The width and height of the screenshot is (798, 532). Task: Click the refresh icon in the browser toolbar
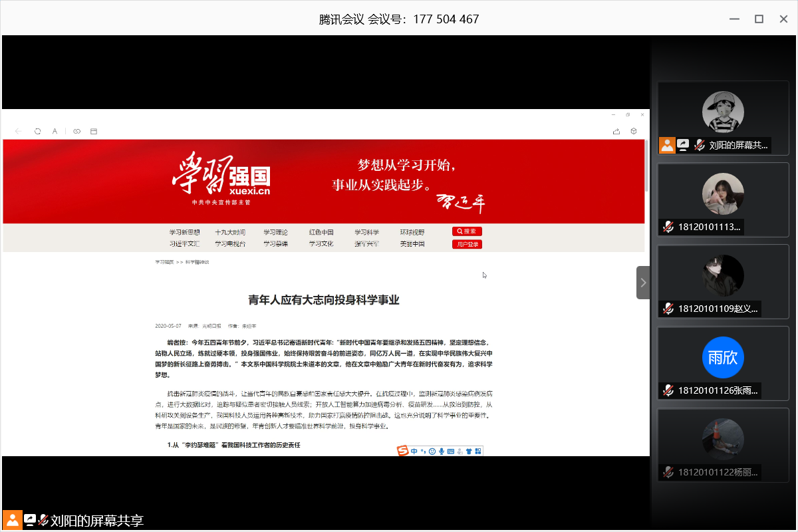point(38,132)
